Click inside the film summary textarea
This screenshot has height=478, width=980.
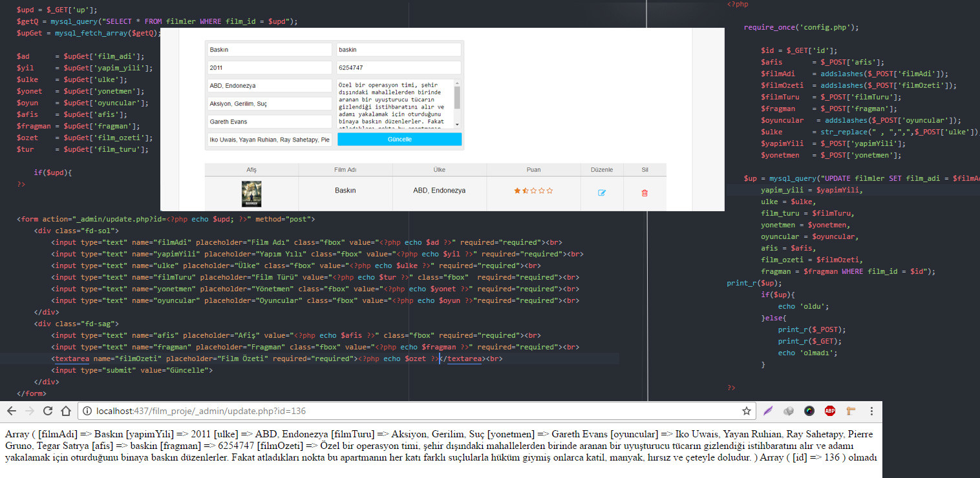click(x=395, y=104)
